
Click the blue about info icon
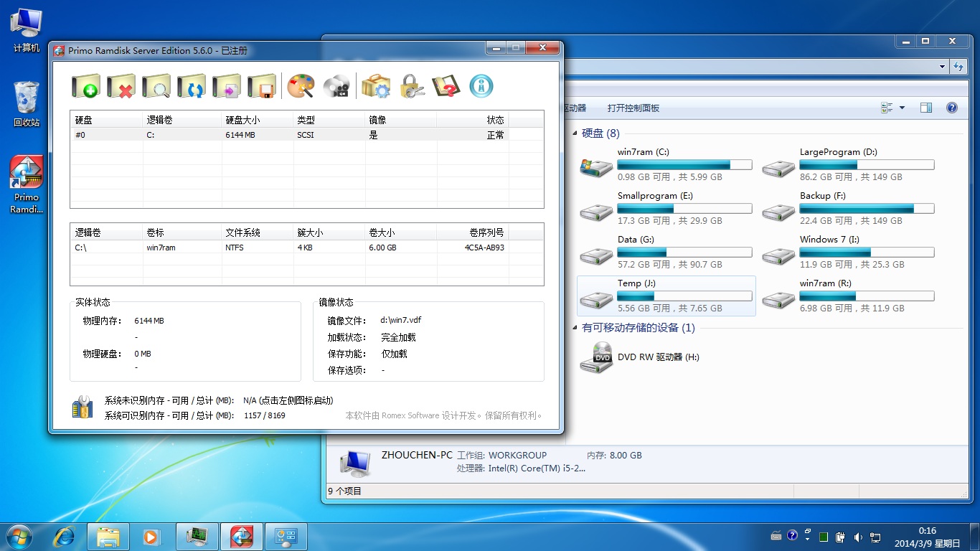tap(481, 86)
